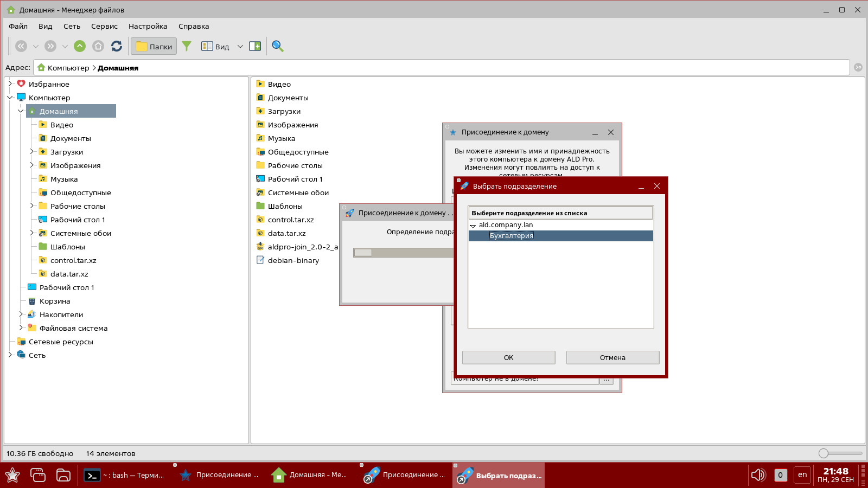Screen dimensions: 868x488
Task: Confirm selection with OK button
Action: pyautogui.click(x=508, y=357)
